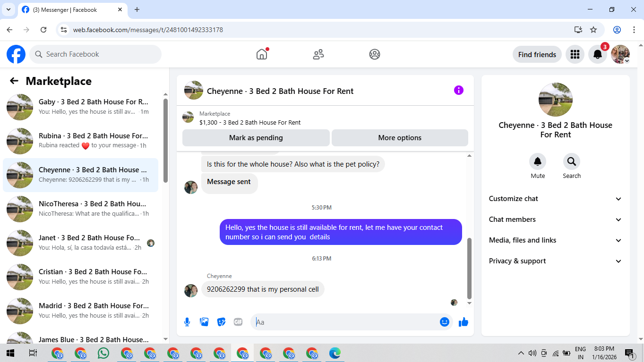Open Madrid's house rental conversation
This screenshot has width=644, height=362.
pyautogui.click(x=80, y=311)
